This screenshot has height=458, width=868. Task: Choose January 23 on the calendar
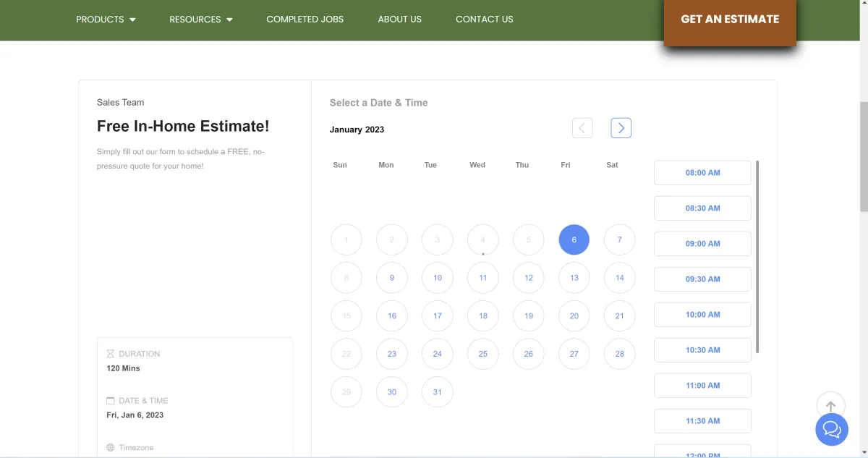[x=392, y=355]
